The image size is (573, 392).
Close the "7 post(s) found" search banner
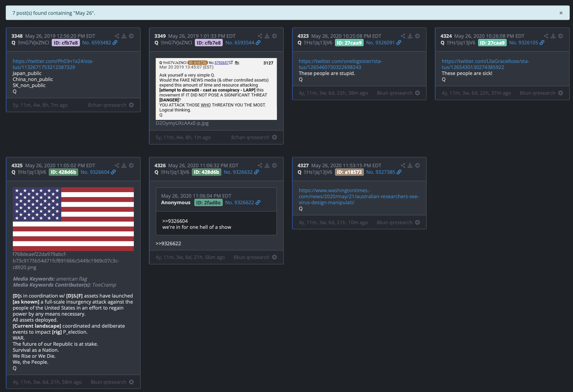[561, 13]
